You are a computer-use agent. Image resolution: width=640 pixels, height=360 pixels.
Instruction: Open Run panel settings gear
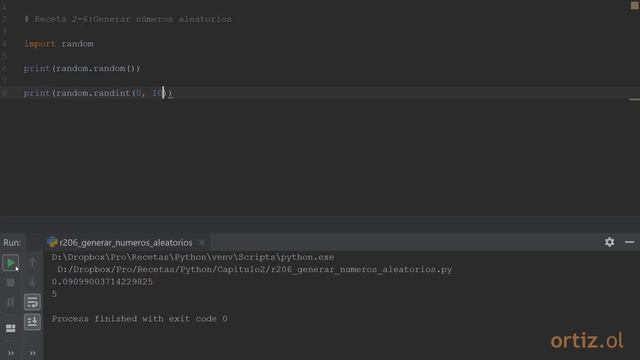tap(609, 242)
